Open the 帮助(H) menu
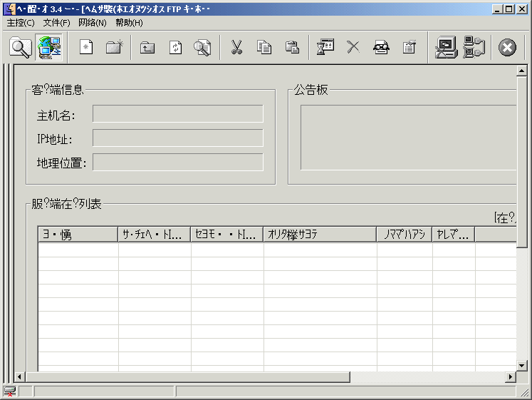Image resolution: width=532 pixels, height=400 pixels. pos(129,23)
